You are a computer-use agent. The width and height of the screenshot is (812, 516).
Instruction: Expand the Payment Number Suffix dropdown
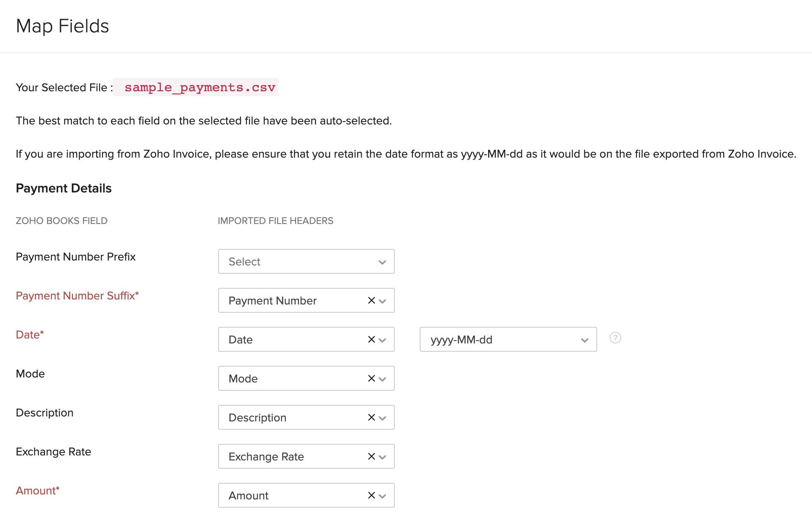[384, 301]
